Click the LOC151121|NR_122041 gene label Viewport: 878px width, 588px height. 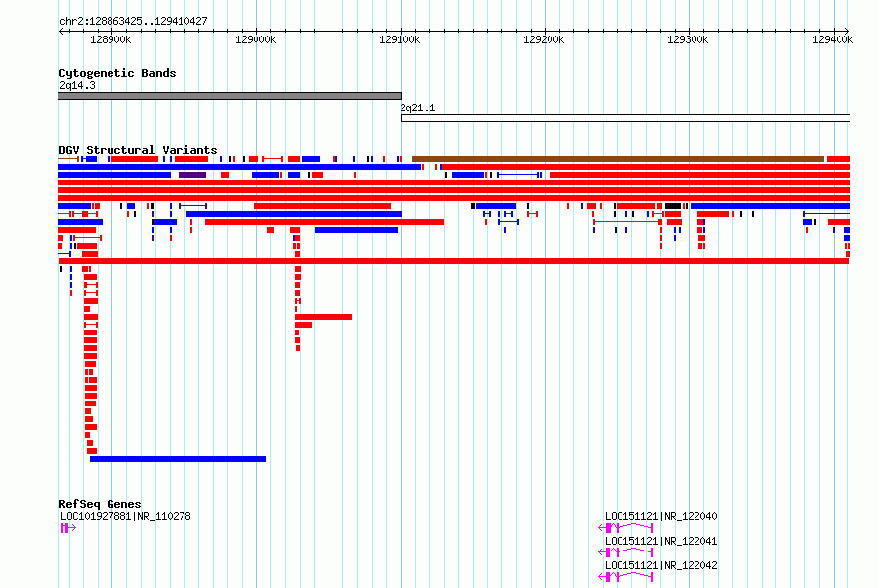(x=661, y=541)
